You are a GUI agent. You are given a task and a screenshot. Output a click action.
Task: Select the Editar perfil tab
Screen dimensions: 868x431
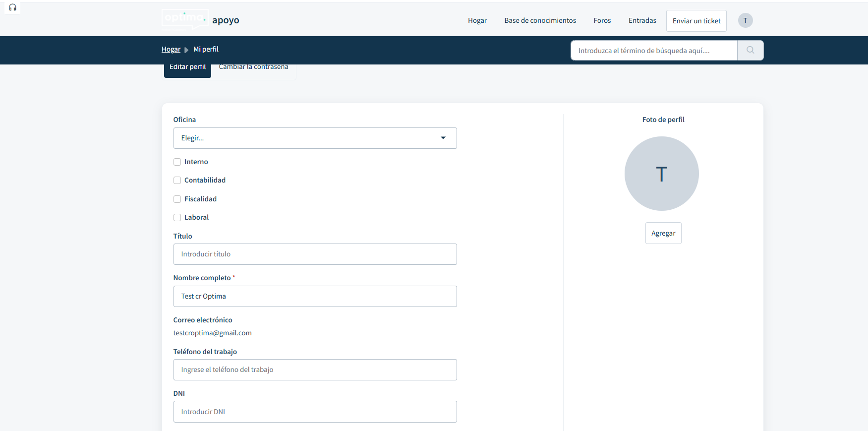tap(187, 69)
